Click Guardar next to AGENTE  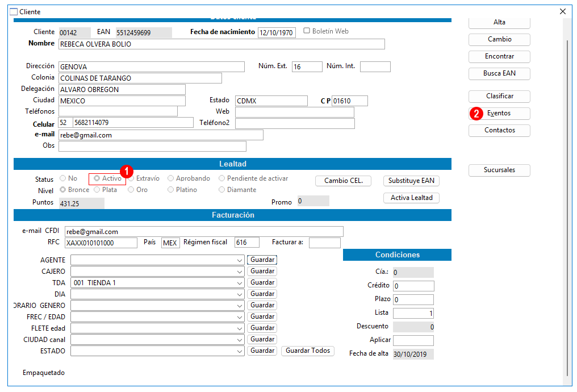(x=262, y=260)
